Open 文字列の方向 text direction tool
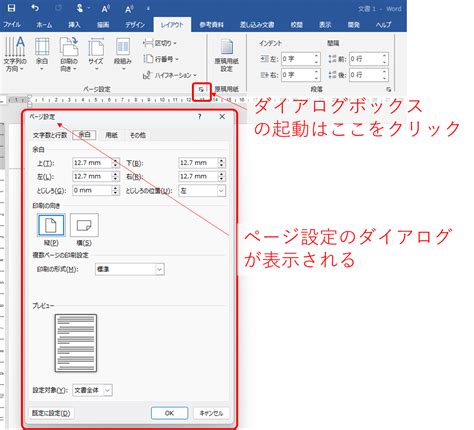474x430 pixels. click(15, 54)
